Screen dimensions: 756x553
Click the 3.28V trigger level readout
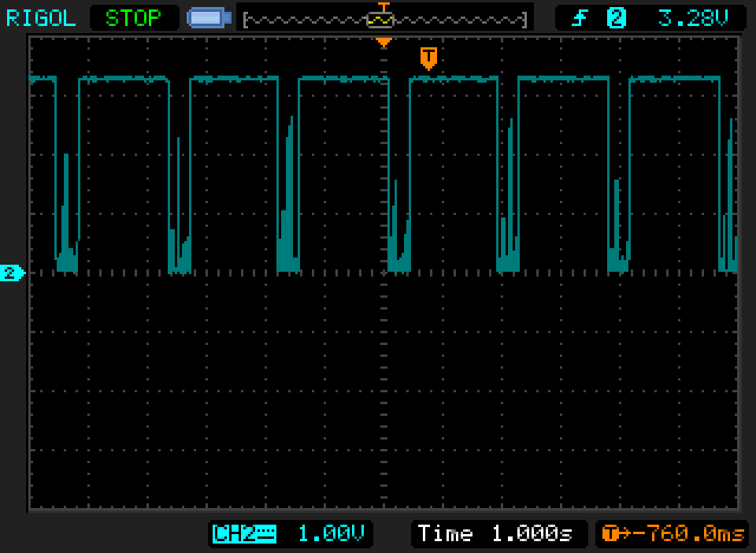pyautogui.click(x=693, y=18)
